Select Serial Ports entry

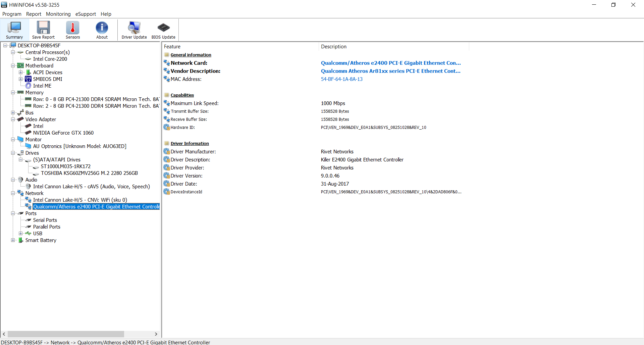click(x=45, y=220)
